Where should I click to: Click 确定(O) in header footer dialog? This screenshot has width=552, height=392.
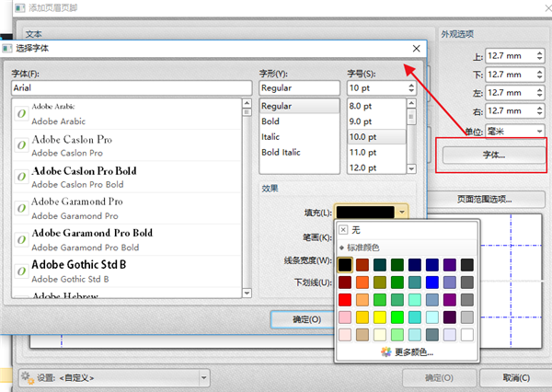tap(439, 378)
